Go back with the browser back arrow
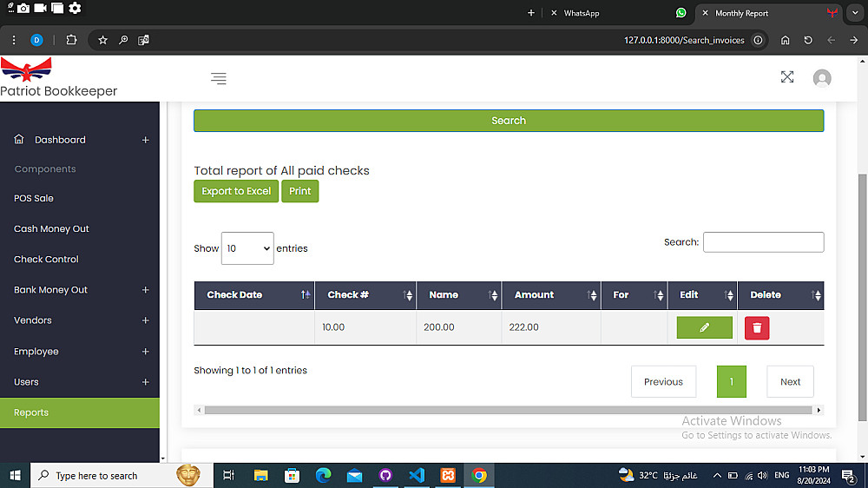 (x=831, y=40)
